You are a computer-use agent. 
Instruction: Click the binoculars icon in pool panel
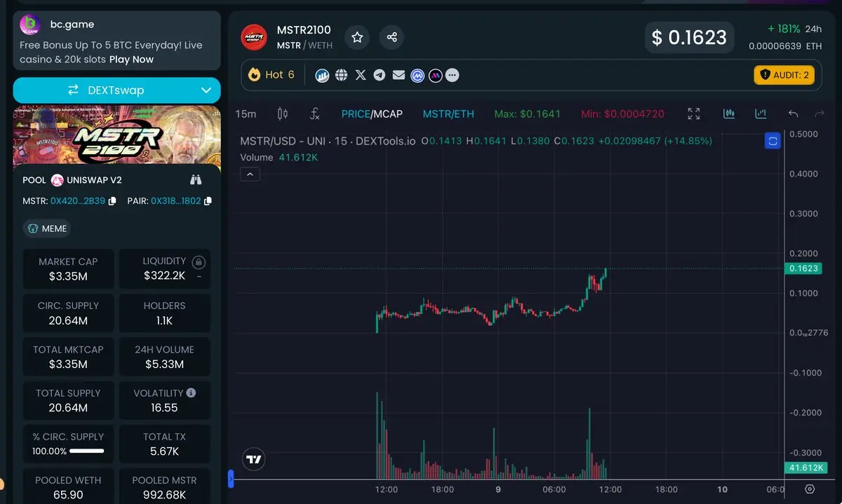(196, 180)
